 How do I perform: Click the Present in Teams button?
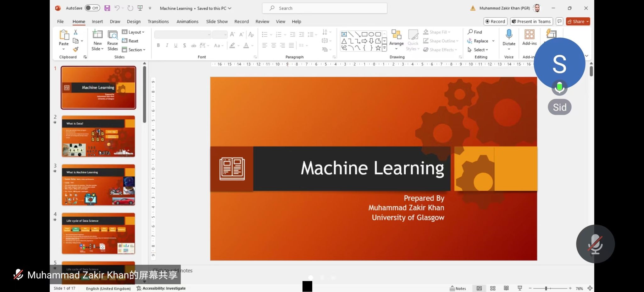[531, 21]
